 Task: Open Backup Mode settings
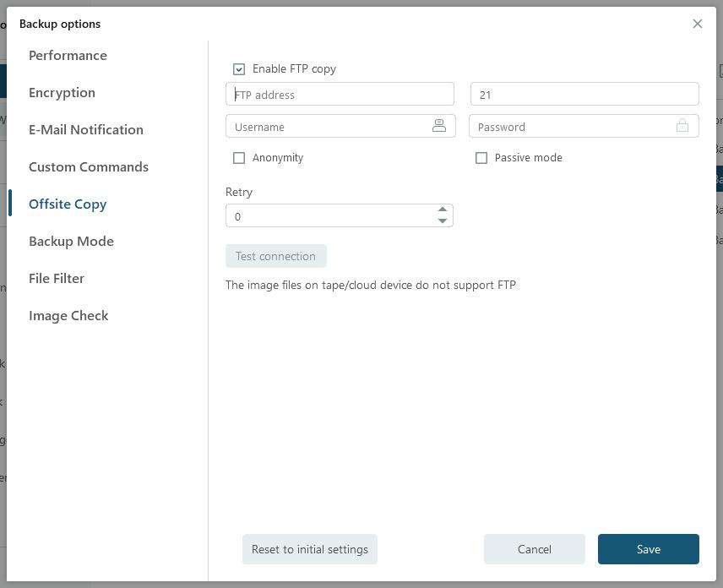click(71, 242)
